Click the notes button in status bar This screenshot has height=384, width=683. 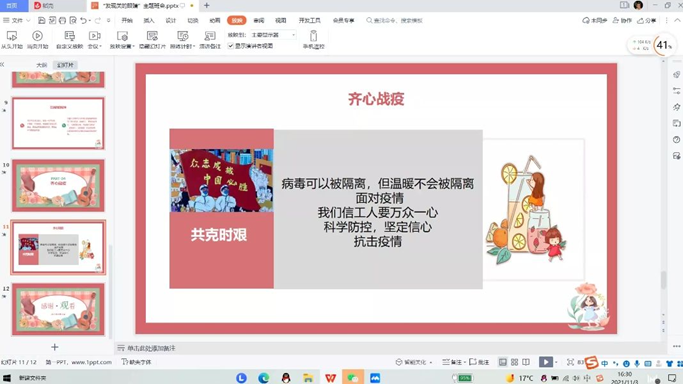452,362
